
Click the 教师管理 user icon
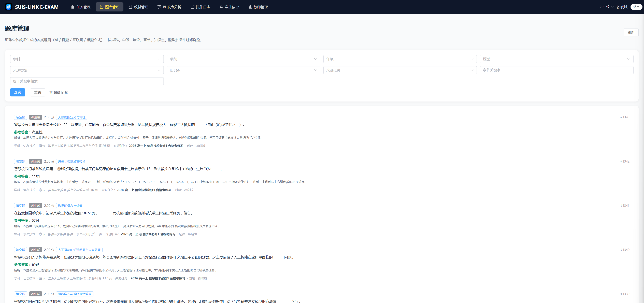point(250,7)
